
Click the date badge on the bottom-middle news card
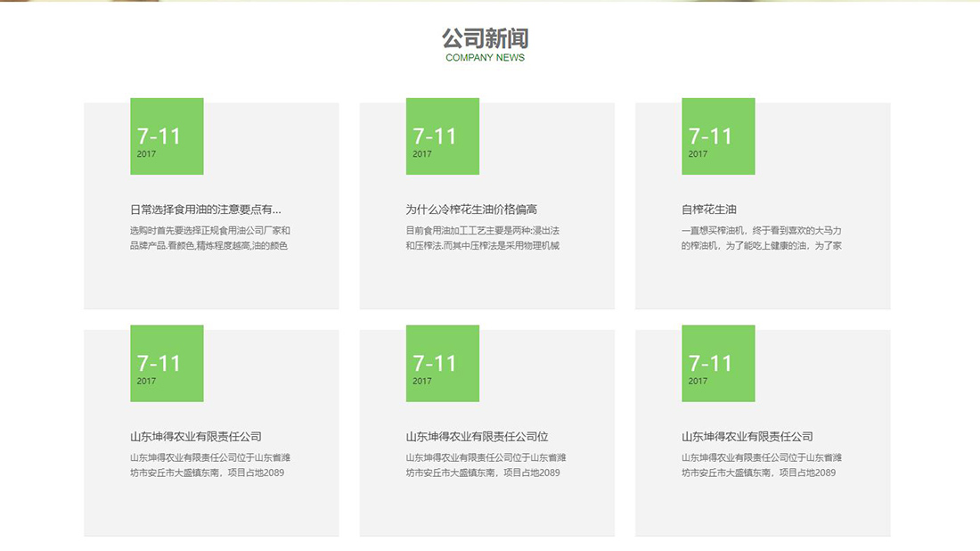click(443, 363)
